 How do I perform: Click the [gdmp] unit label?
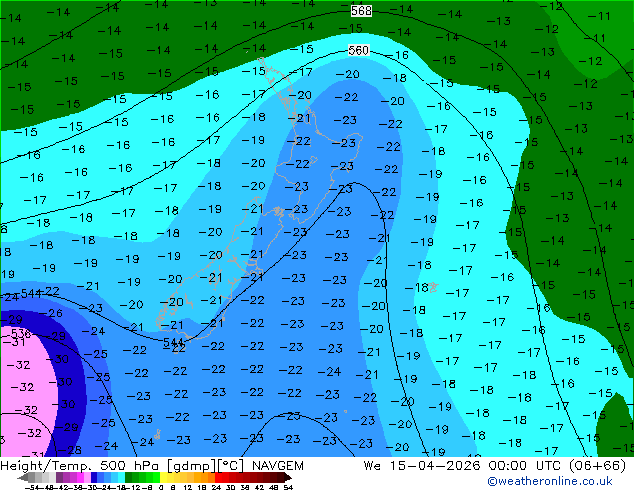(191, 466)
